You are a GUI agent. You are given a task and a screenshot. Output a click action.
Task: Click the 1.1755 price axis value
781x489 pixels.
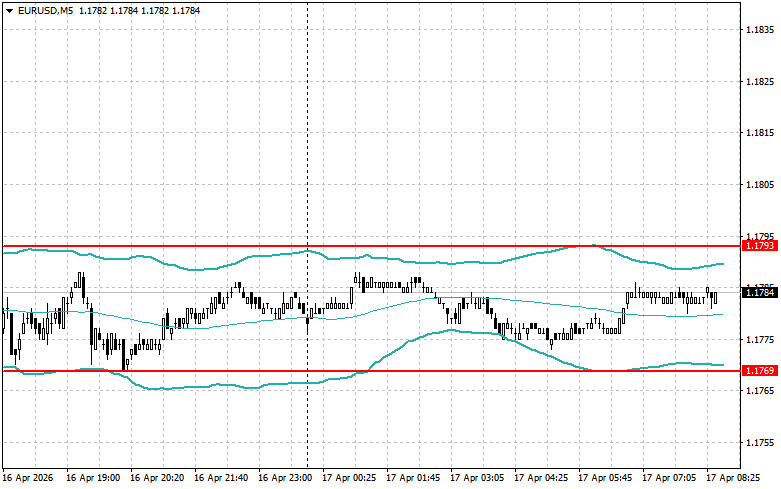tap(760, 443)
